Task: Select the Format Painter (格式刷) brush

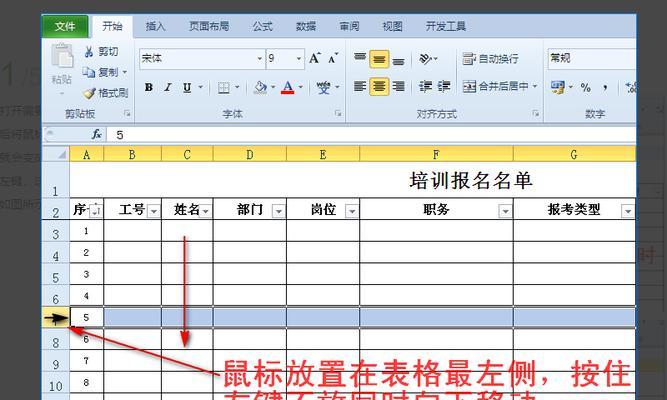Action: (89, 93)
